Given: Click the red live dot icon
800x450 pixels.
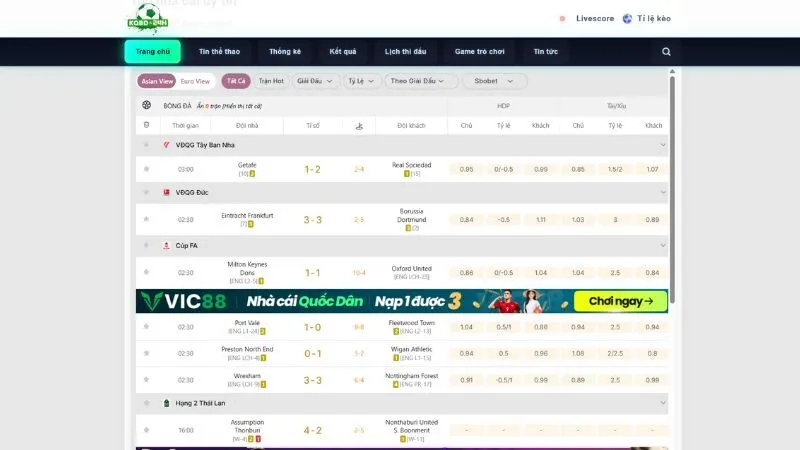Looking at the screenshot, I should tap(562, 18).
